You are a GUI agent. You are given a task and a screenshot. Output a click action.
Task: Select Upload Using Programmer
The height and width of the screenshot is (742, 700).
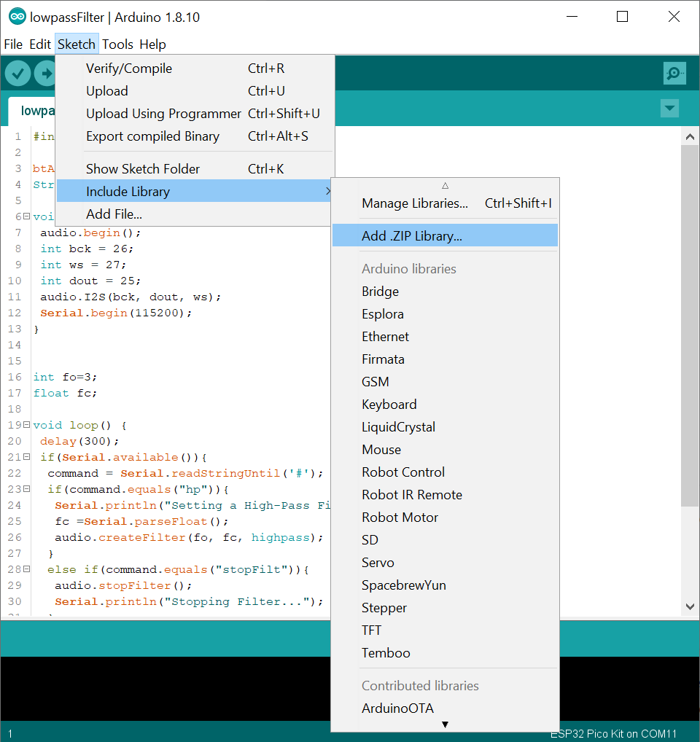pyautogui.click(x=195, y=114)
